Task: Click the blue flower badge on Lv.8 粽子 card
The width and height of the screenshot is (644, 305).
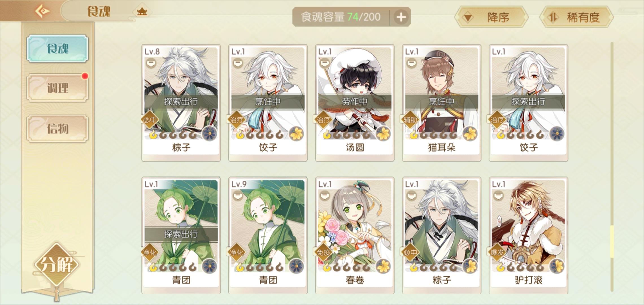Action: 210,134
